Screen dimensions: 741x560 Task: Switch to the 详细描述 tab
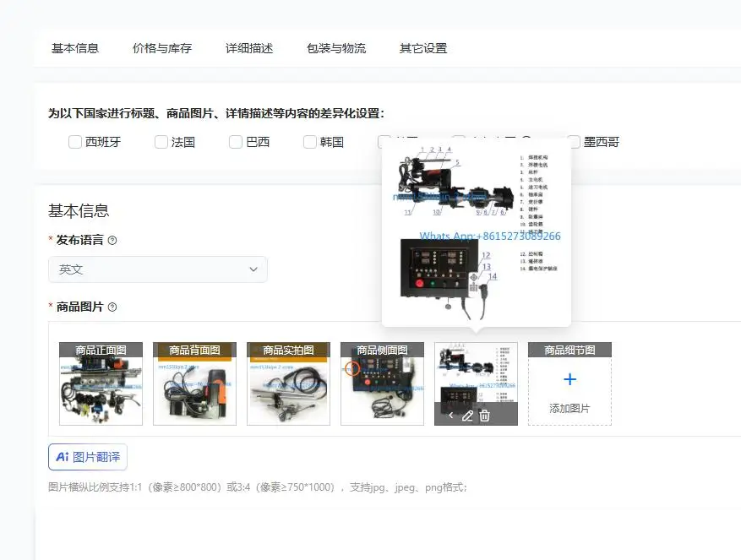[249, 48]
